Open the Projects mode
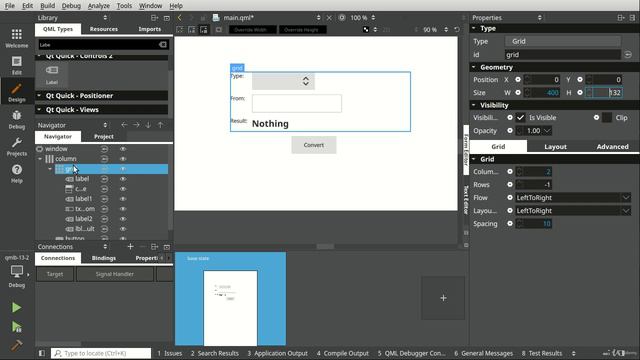This screenshot has width=640, height=360. tap(17, 147)
